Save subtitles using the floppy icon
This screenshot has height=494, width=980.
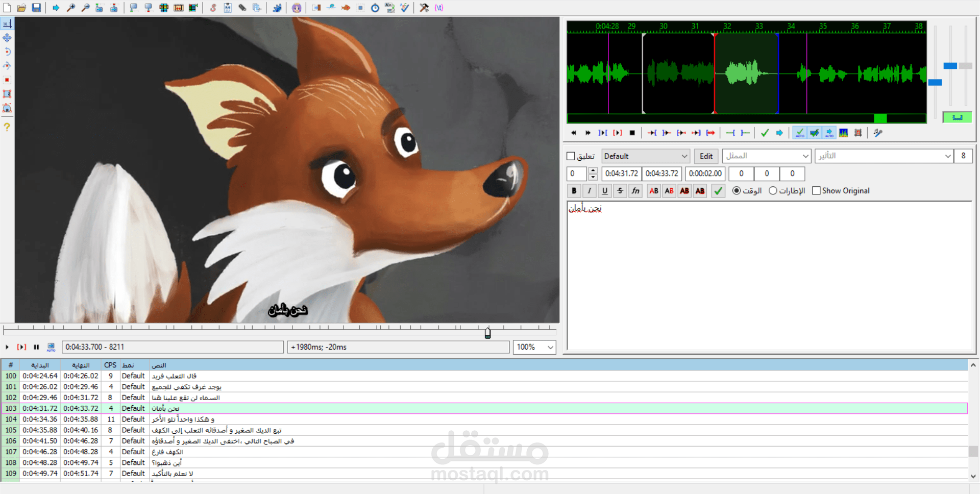tap(36, 8)
